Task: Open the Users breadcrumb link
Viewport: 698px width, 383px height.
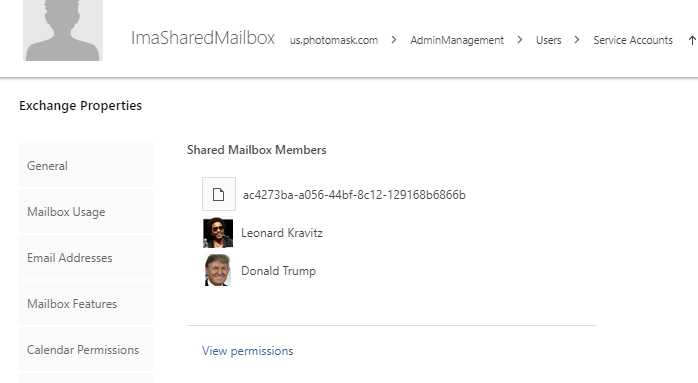Action: [x=548, y=40]
